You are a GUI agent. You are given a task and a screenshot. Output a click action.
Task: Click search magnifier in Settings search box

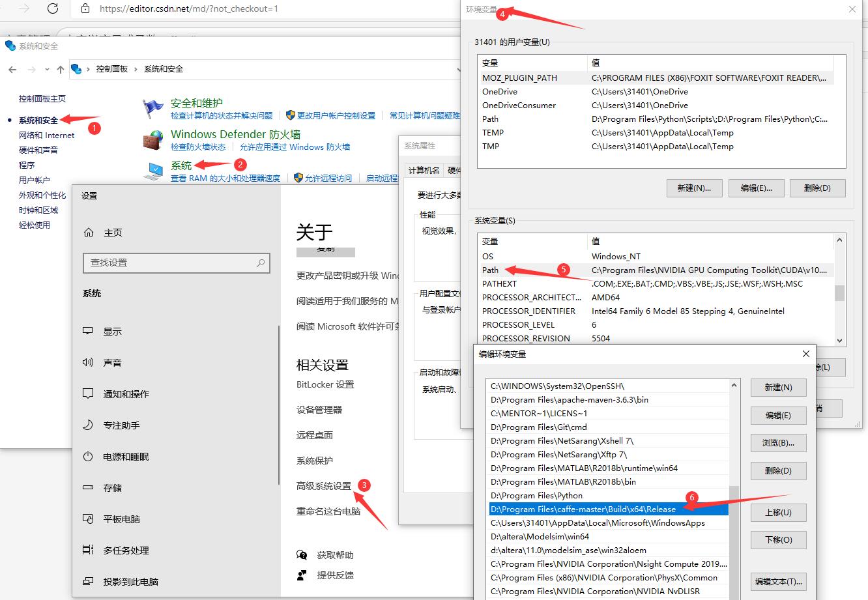pos(260,263)
